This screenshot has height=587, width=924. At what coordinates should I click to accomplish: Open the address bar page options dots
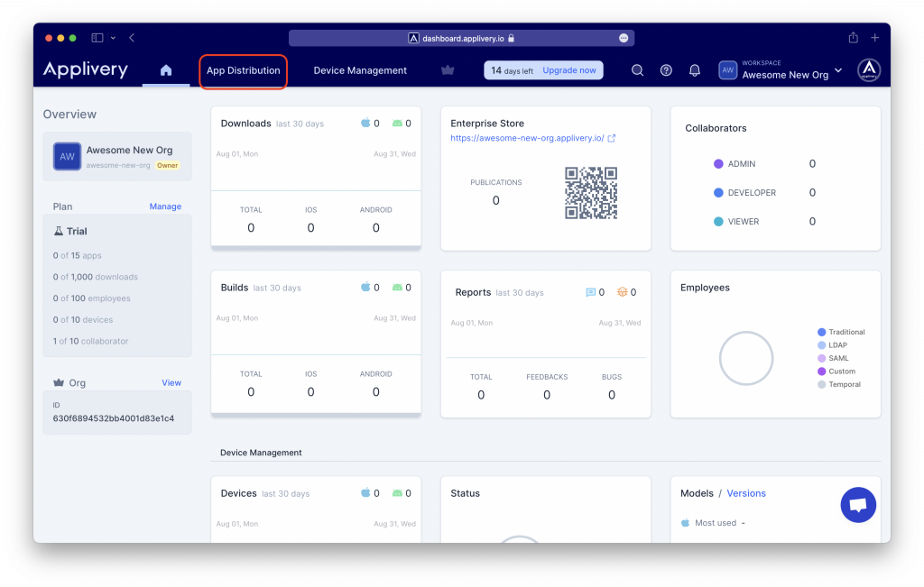pyautogui.click(x=624, y=38)
